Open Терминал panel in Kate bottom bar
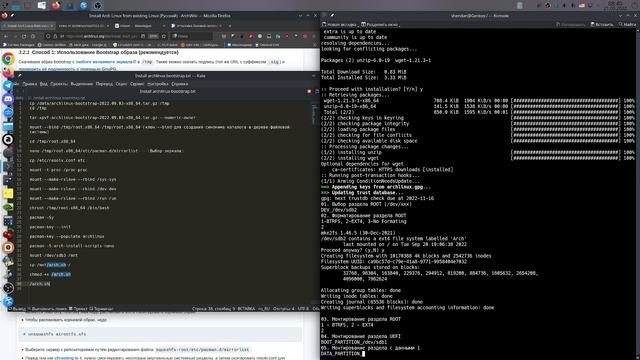Image resolution: width=640 pixels, height=360 pixels. coord(101,309)
